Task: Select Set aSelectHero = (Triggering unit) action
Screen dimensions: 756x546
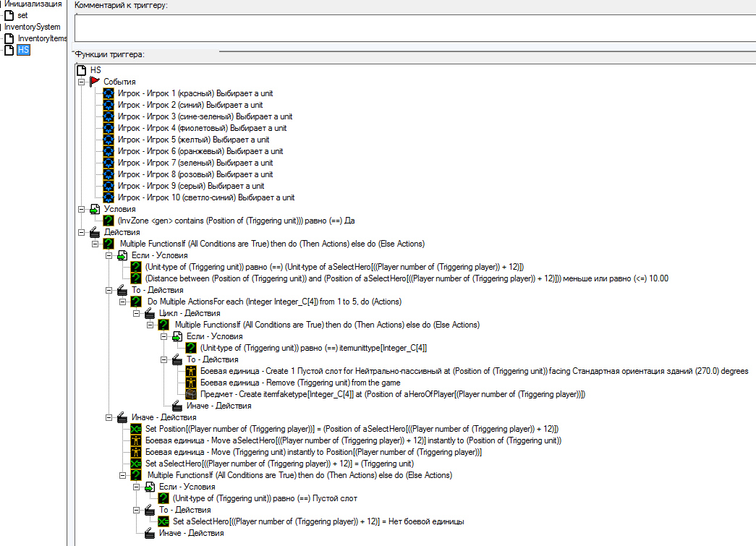Action: 280,464
